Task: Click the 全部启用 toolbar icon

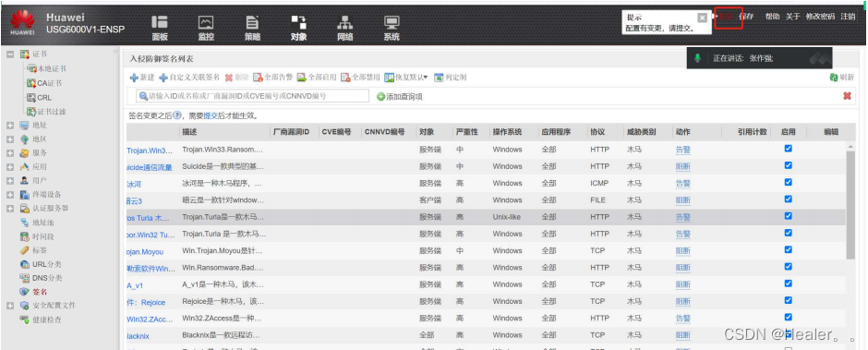Action: (x=301, y=78)
